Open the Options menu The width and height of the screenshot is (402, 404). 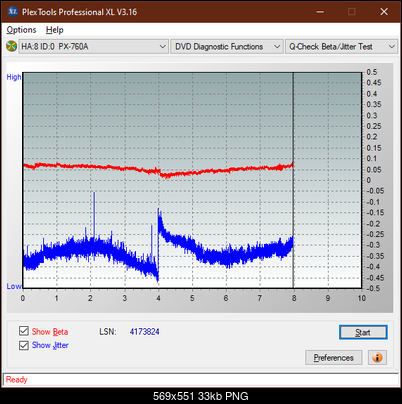(x=21, y=30)
